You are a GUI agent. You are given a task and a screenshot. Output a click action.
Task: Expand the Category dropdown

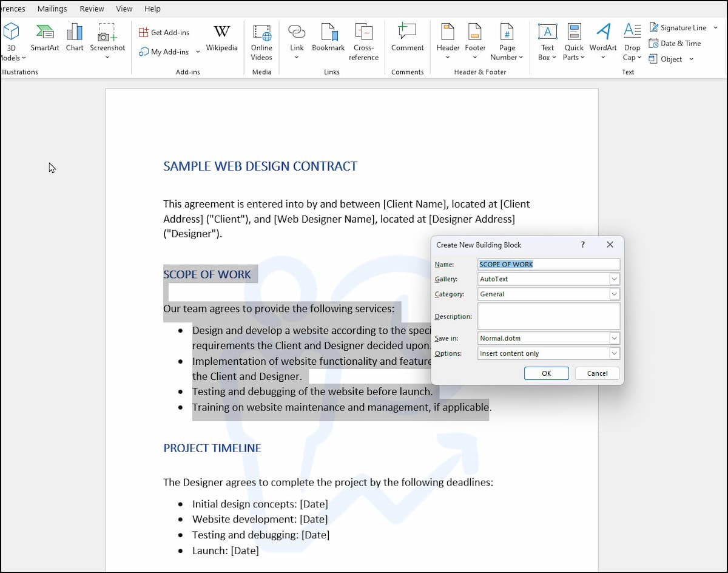coord(615,294)
